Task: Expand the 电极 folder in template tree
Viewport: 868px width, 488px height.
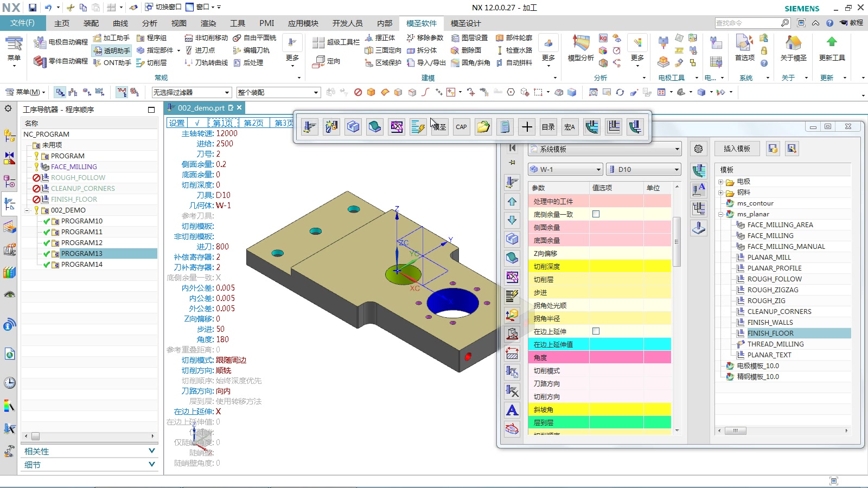Action: pyautogui.click(x=720, y=182)
